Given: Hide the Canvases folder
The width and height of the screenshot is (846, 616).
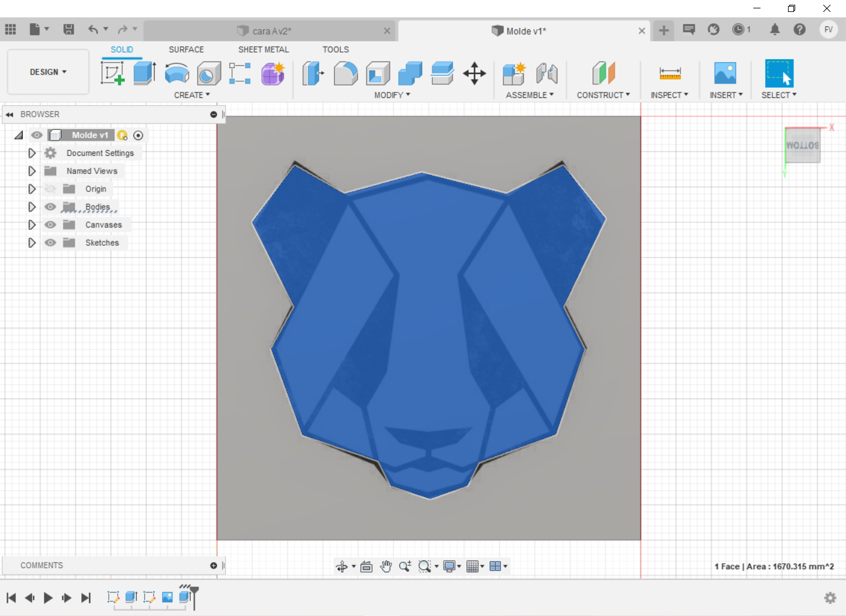Looking at the screenshot, I should click(x=50, y=225).
